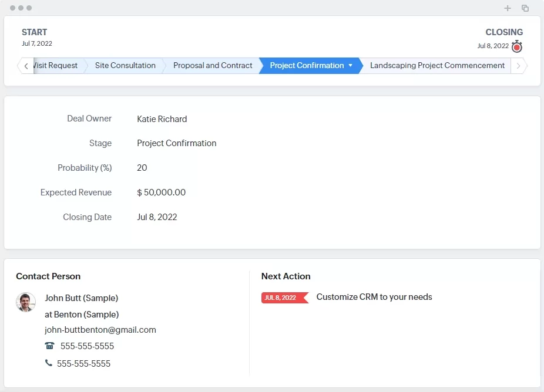Open John Butt (Sample) contact
The height and width of the screenshot is (392, 544).
81,298
